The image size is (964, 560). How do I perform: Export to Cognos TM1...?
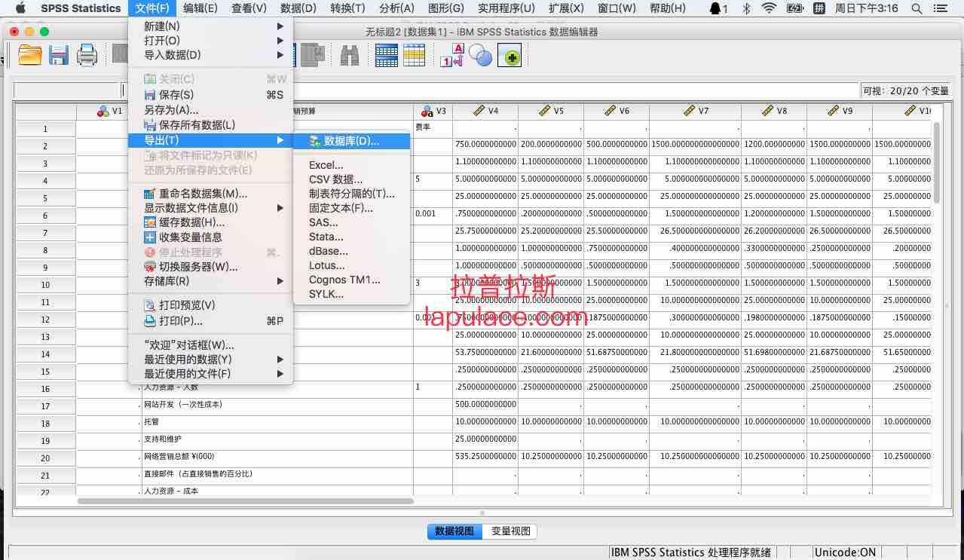point(351,280)
